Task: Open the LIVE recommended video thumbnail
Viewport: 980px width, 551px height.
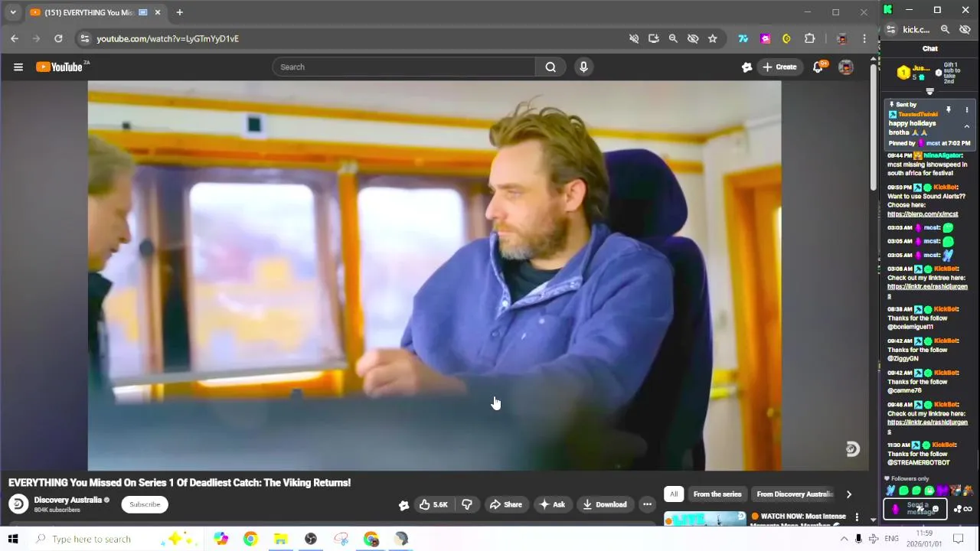Action: point(705,519)
